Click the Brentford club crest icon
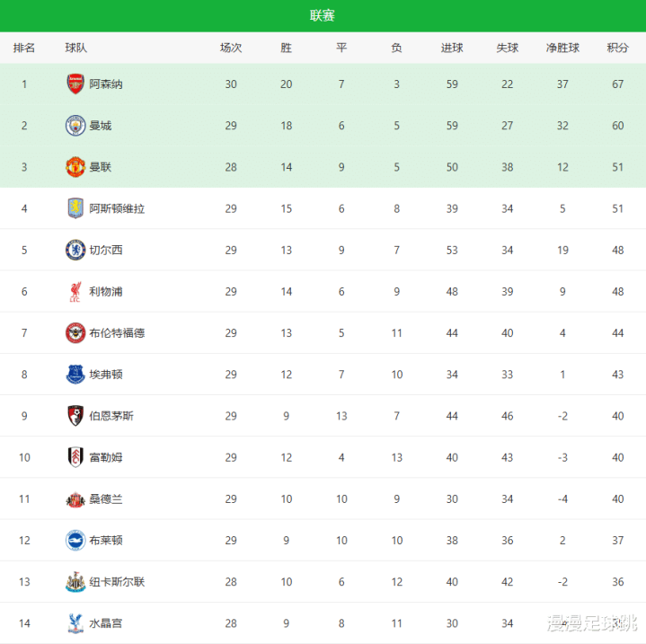Screen dimensions: 646x644 tap(75, 332)
